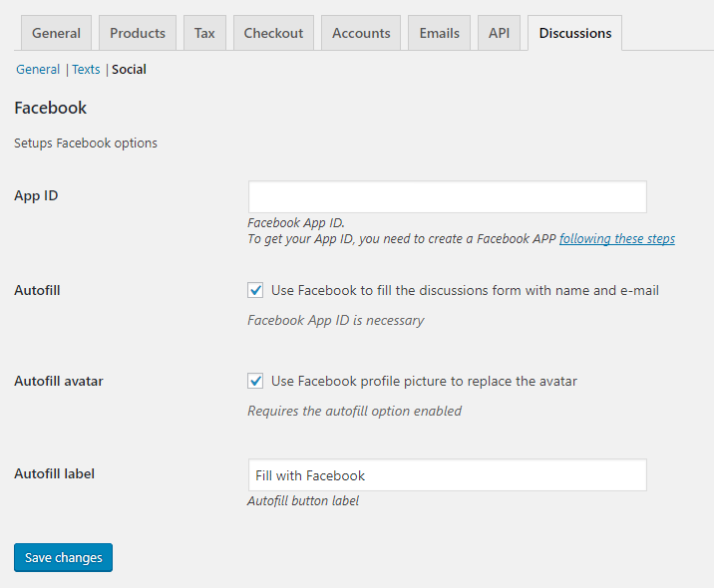Click the Autofill label text field
The width and height of the screenshot is (714, 588).
pos(447,475)
